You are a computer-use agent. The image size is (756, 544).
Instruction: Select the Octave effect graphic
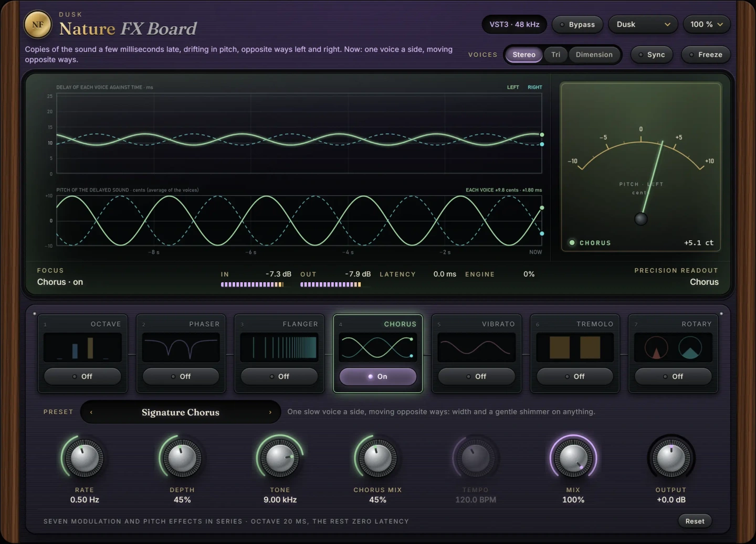[x=82, y=347]
